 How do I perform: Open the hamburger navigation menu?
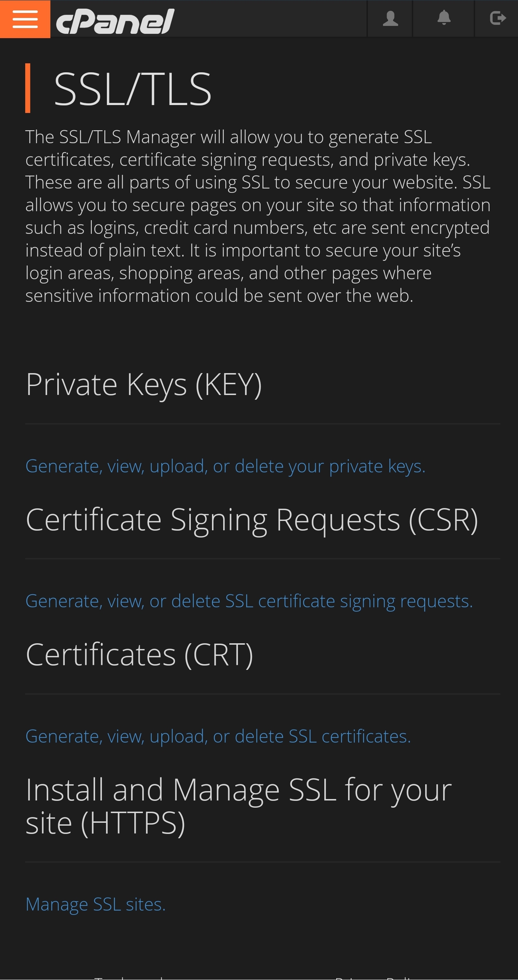coord(25,19)
